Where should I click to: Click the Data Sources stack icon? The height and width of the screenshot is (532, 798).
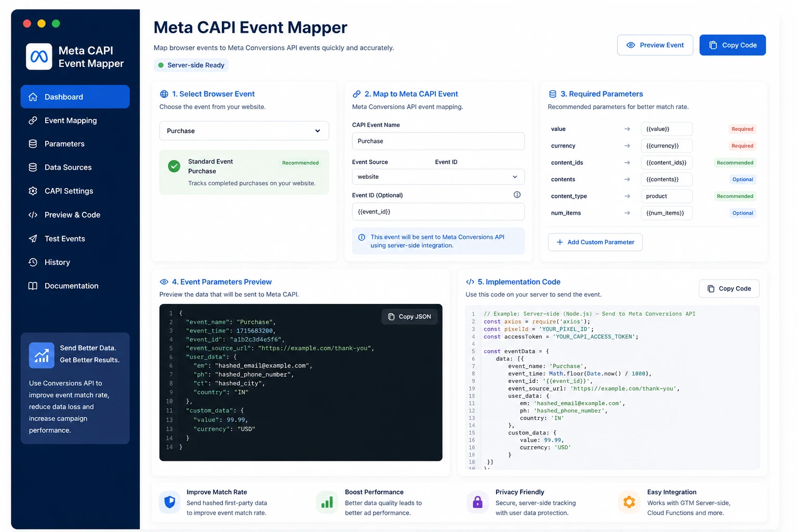(33, 167)
